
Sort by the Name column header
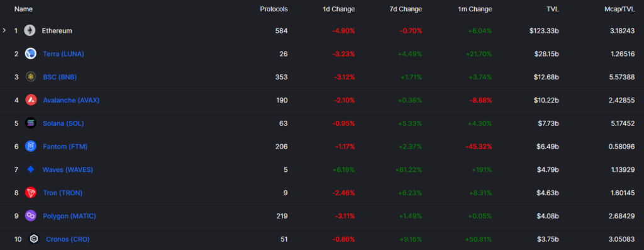[x=23, y=9]
